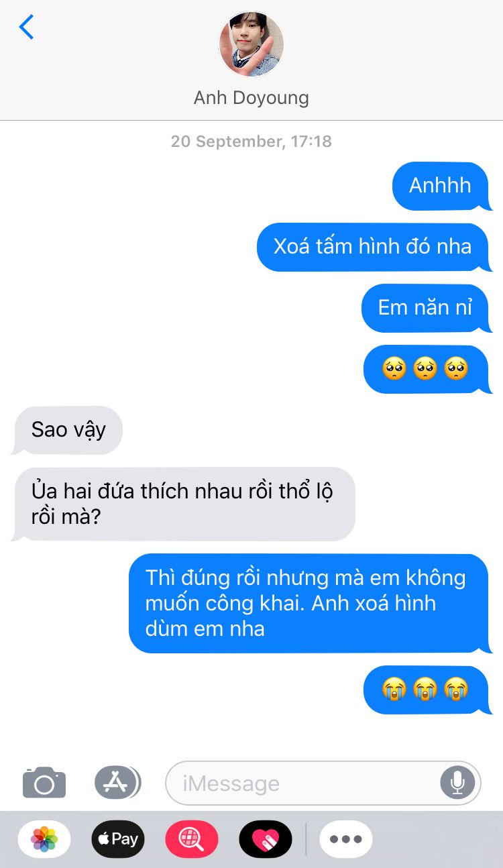Tap Anh Doyoung profile picture
This screenshot has height=868, width=503.
[x=251, y=44]
